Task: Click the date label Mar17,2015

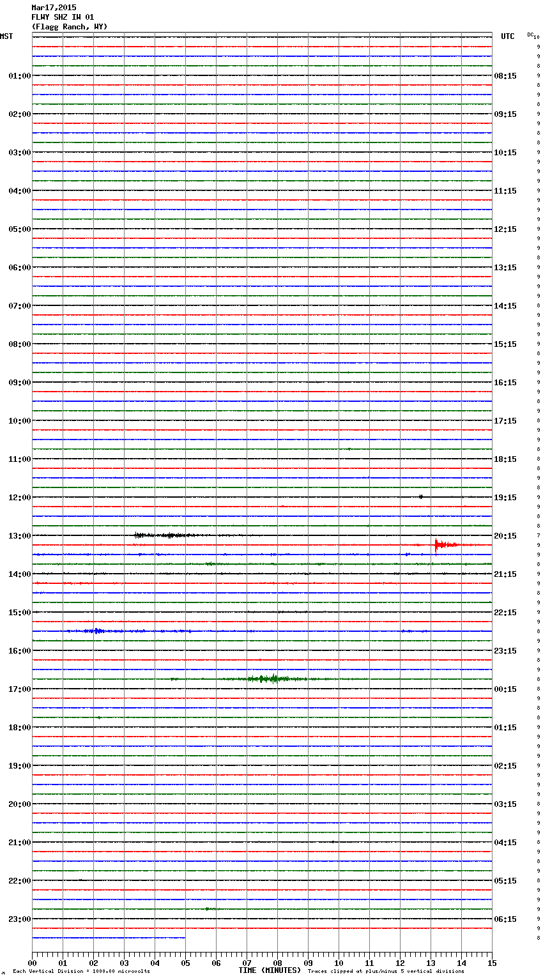Action: (x=54, y=8)
